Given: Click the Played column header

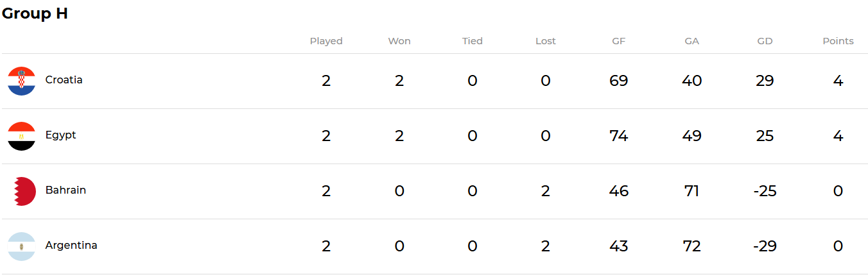Looking at the screenshot, I should 326,41.
